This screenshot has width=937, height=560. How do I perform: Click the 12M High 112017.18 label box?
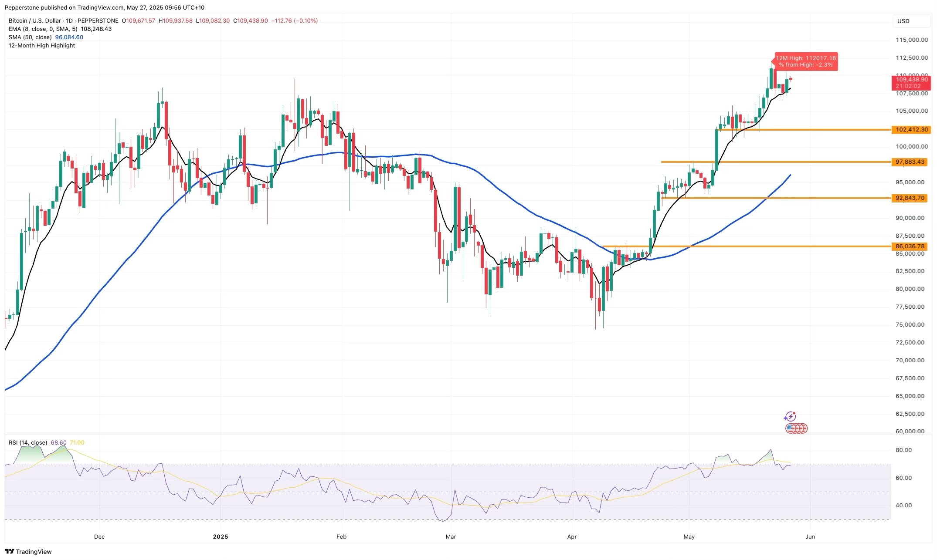pyautogui.click(x=807, y=61)
